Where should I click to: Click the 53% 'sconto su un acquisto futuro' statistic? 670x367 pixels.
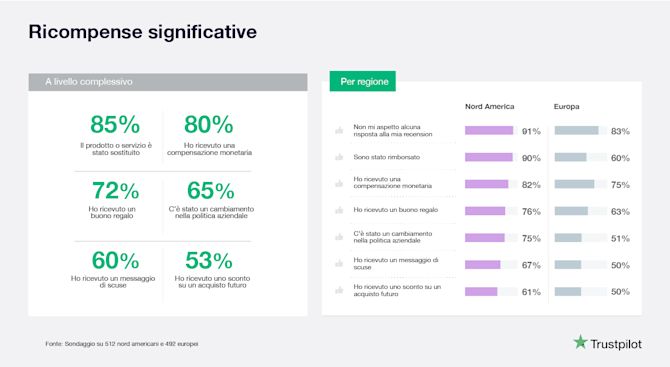tap(212, 269)
